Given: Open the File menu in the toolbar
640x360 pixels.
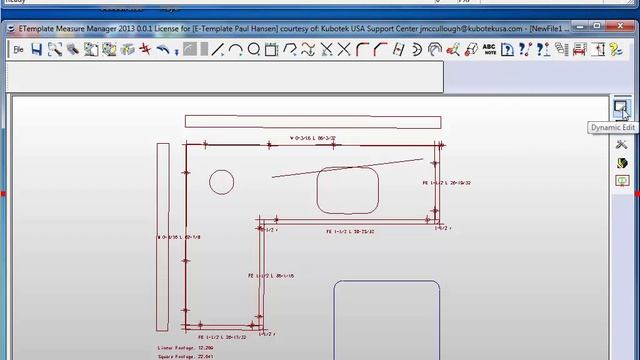Looking at the screenshot, I should (18, 50).
